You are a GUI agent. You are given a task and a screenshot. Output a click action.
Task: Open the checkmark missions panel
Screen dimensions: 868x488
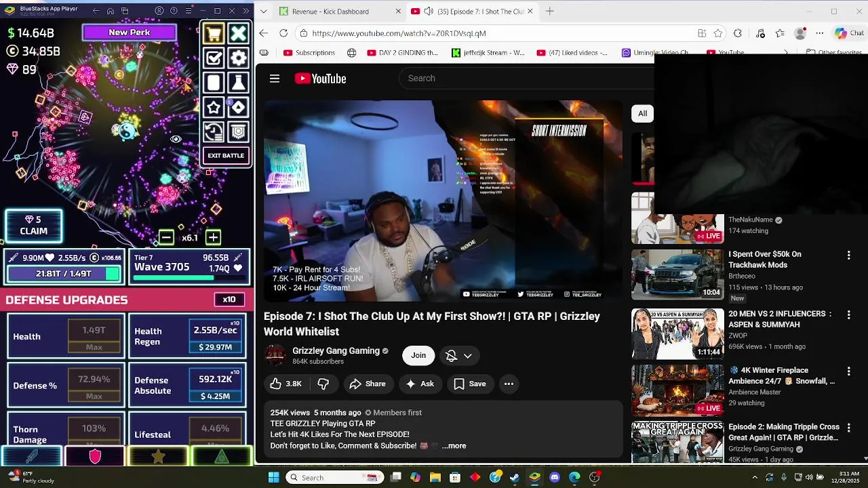[214, 58]
